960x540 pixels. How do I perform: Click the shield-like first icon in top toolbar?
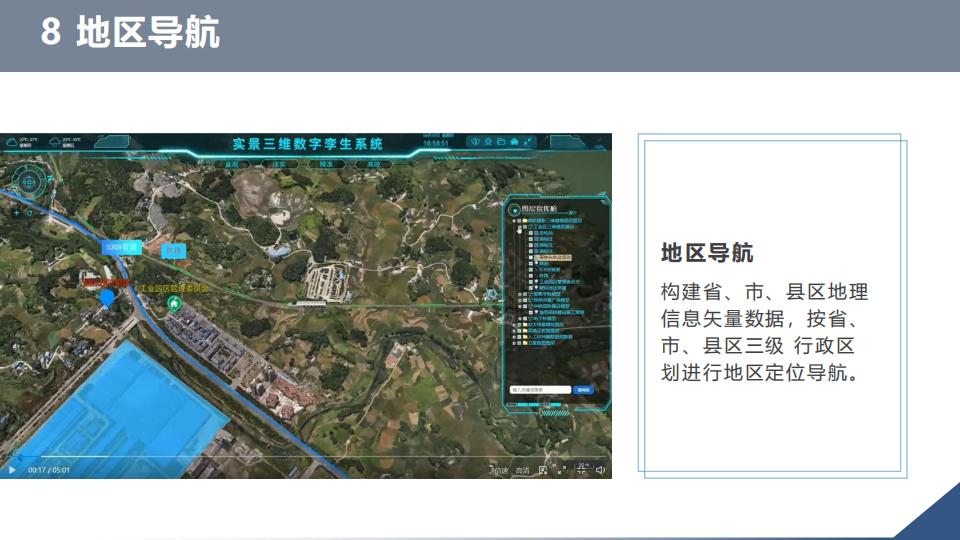coord(475,141)
